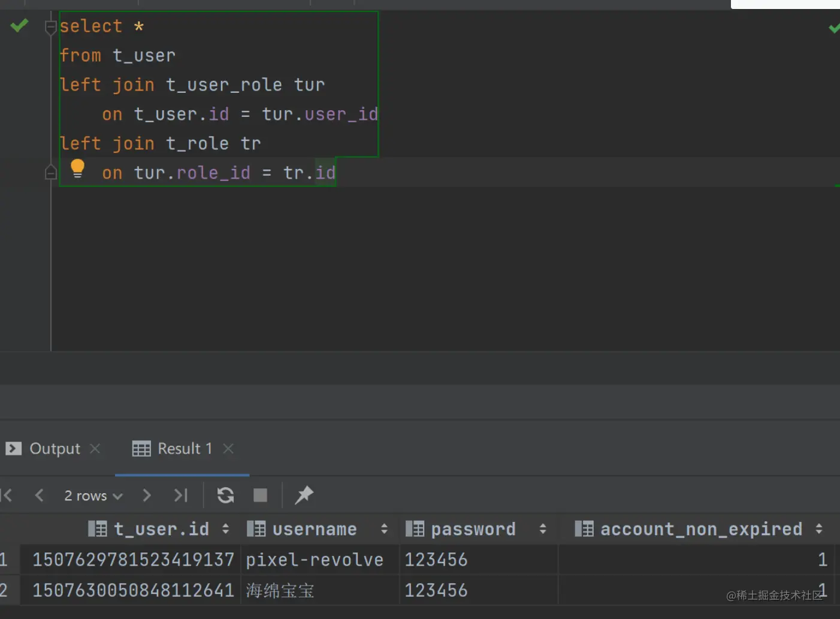Jump to last page of results

coord(180,495)
